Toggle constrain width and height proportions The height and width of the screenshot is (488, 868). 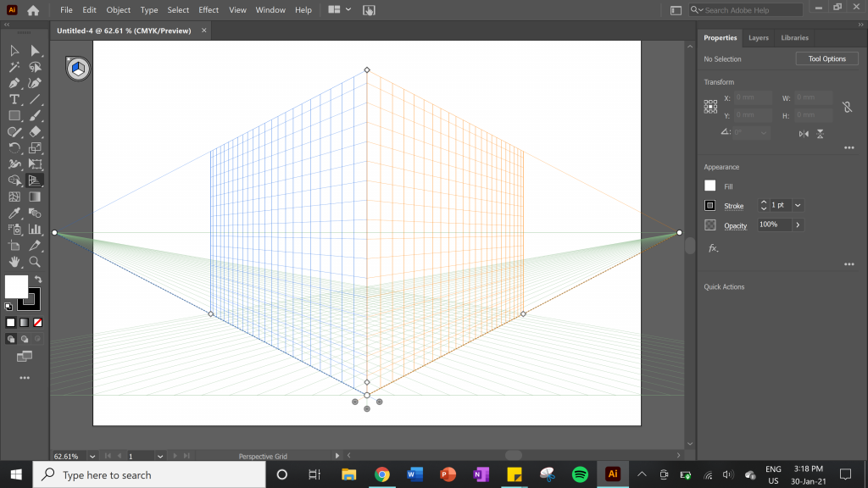(x=847, y=107)
